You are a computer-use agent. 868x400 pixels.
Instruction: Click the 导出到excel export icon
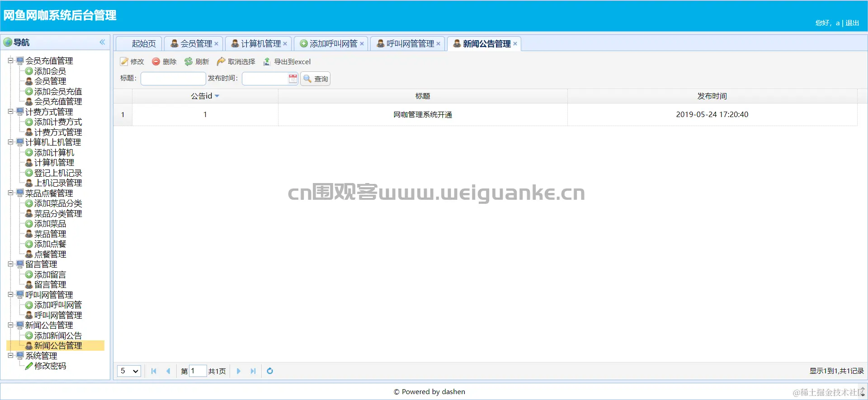click(267, 61)
